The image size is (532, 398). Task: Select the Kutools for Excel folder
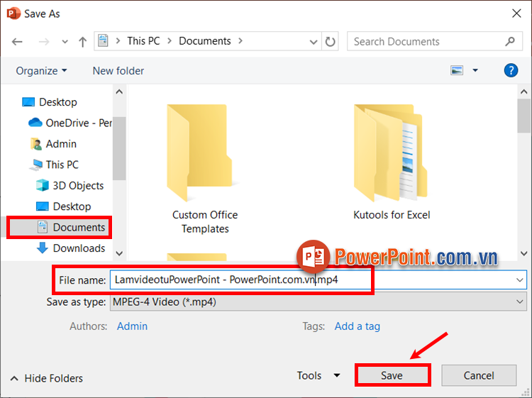pos(392,162)
